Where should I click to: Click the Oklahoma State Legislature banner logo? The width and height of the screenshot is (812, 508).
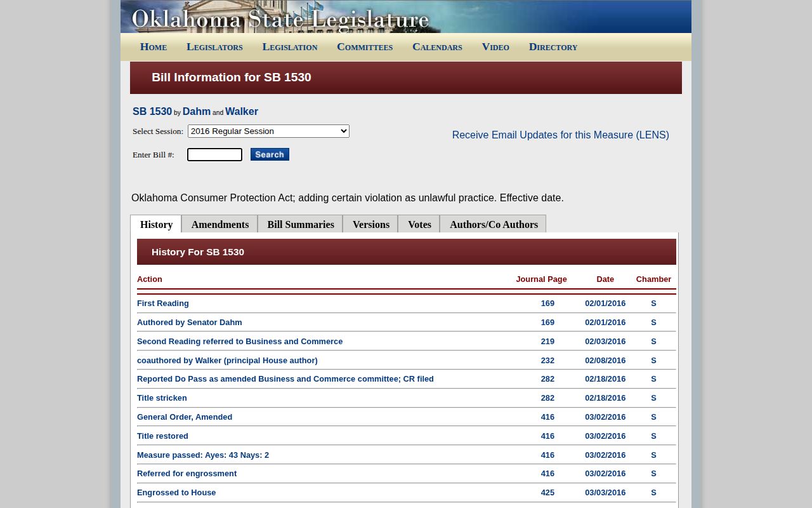(x=280, y=18)
